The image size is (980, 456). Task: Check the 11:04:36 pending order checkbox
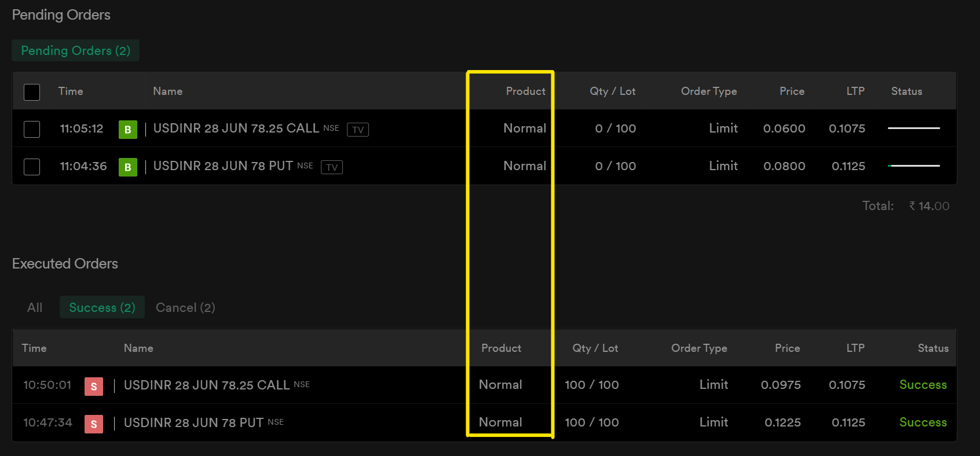(32, 167)
